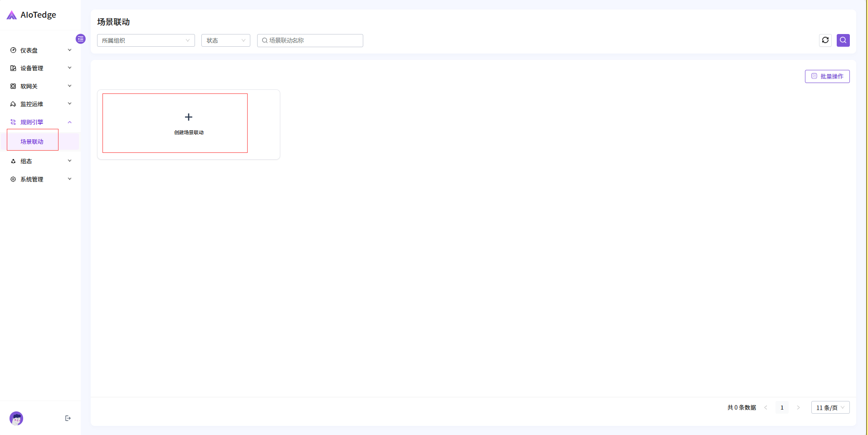Click the 设备管理 device icon
The image size is (868, 435).
[13, 68]
